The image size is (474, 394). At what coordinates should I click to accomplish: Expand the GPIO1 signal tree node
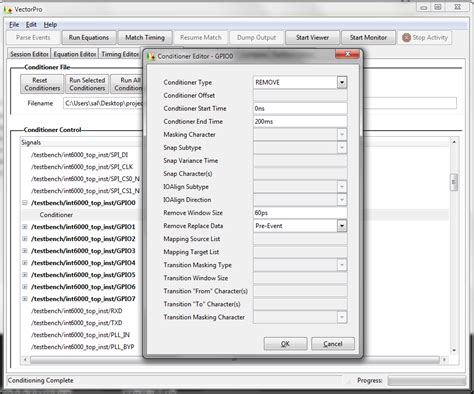[x=25, y=227]
